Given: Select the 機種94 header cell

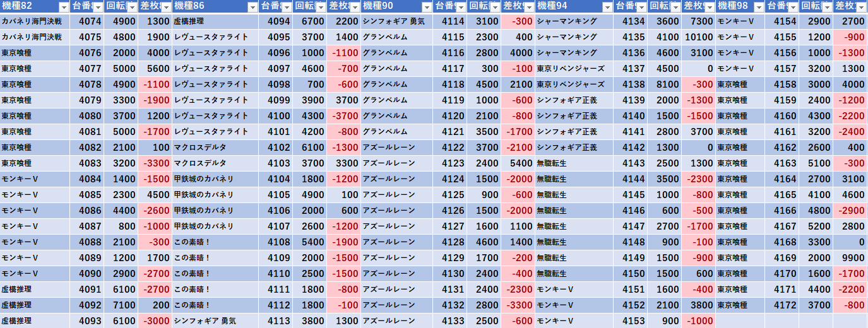Looking at the screenshot, I should pyautogui.click(x=574, y=7).
